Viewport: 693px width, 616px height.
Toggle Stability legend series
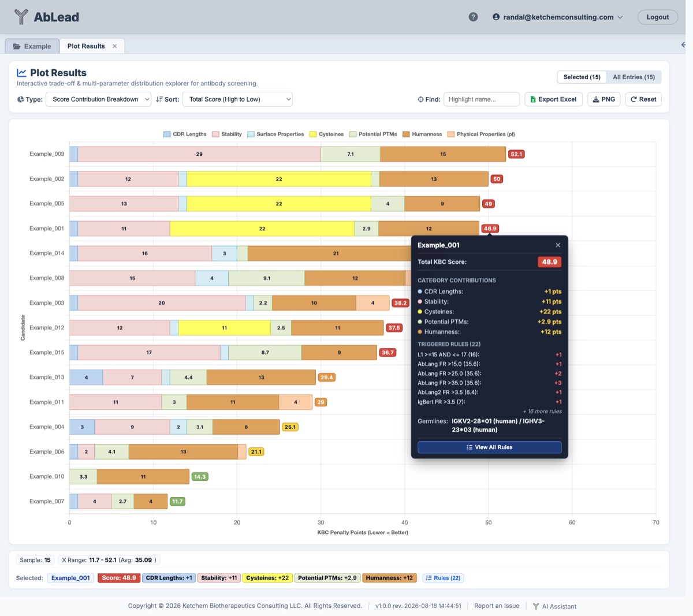click(227, 134)
